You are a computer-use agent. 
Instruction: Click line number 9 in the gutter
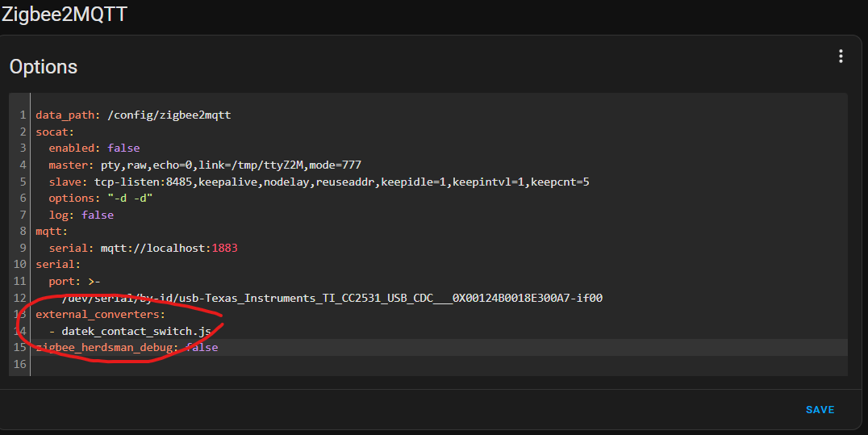[x=23, y=249]
